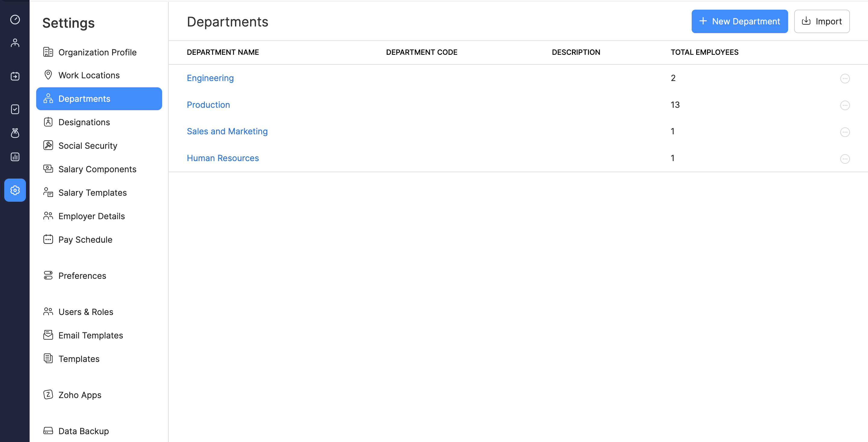Open the reports bar-chart icon in left rail

(15, 157)
